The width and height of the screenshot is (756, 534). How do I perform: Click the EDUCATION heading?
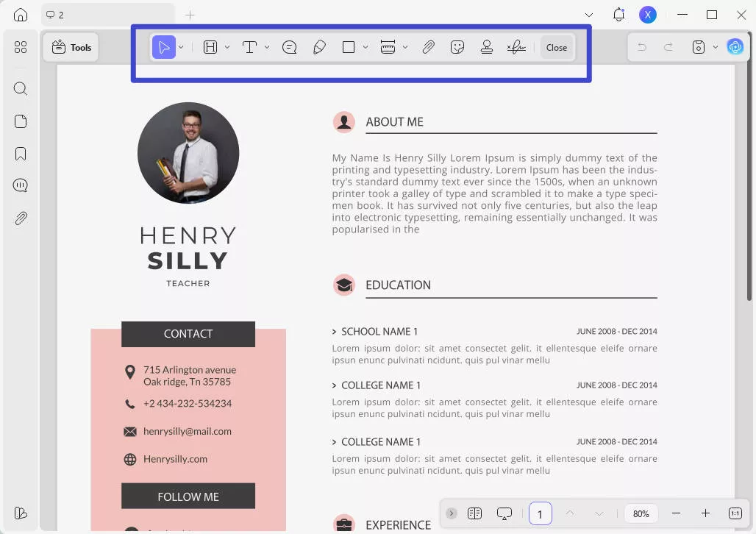tap(399, 285)
